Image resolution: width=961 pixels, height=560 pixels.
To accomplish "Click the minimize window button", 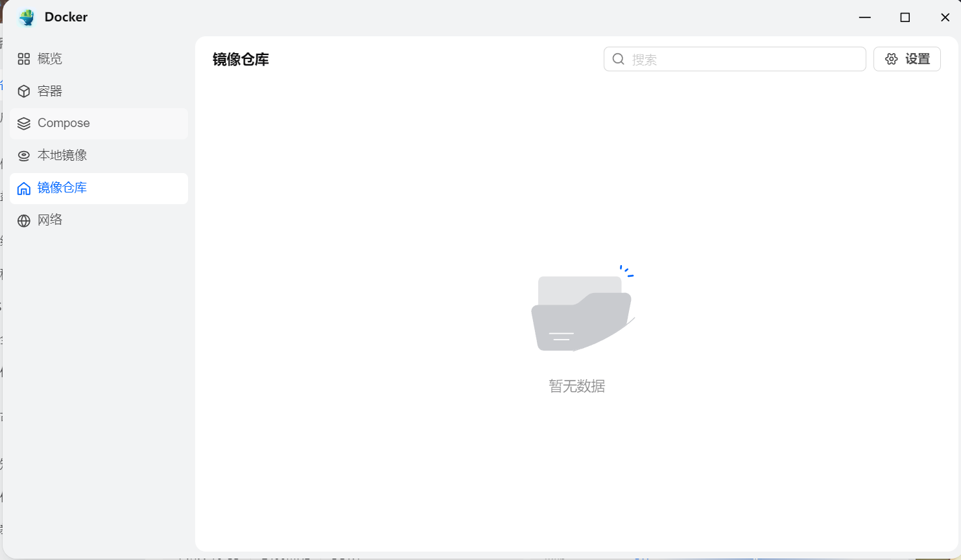I will pos(864,17).
